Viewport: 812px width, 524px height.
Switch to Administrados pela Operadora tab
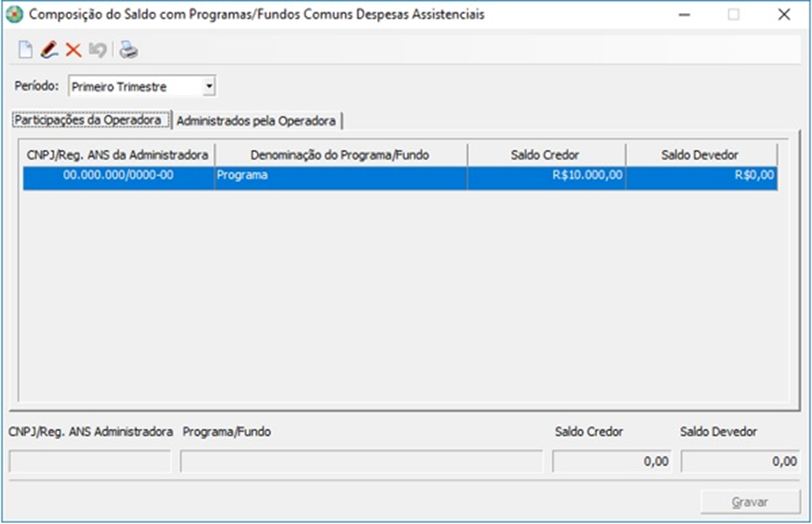pos(256,121)
